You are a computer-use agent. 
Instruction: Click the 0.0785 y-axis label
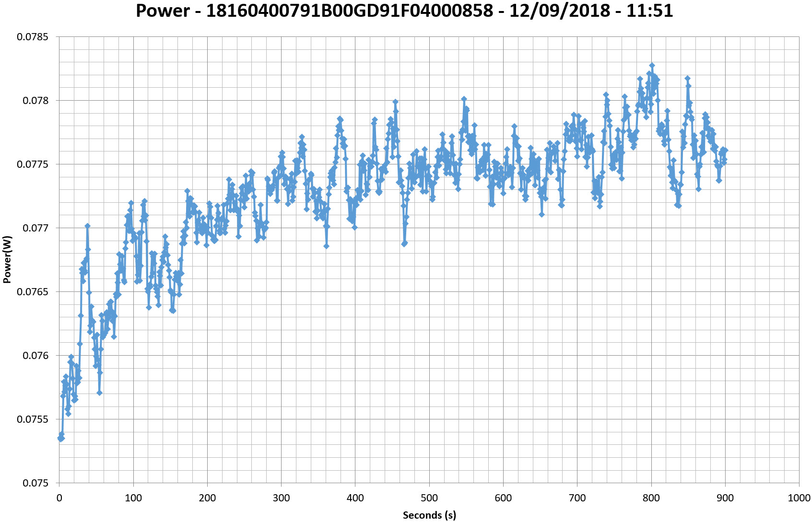33,37
